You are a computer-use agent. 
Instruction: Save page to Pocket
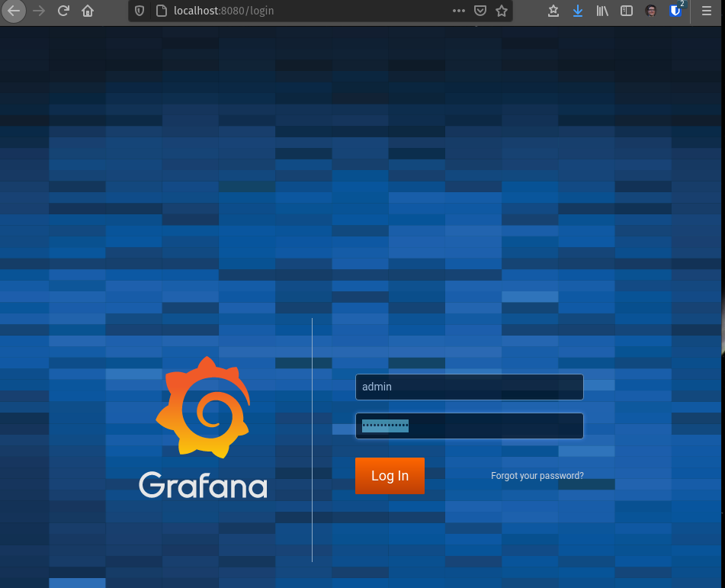tap(480, 11)
